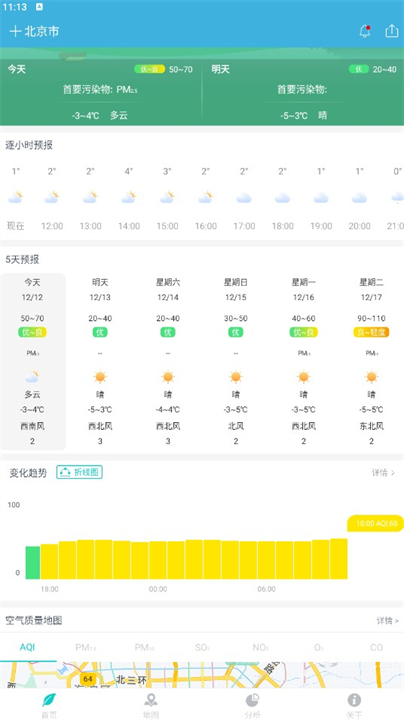
Task: Tap the 优 badge for 星期六
Action: 168,332
